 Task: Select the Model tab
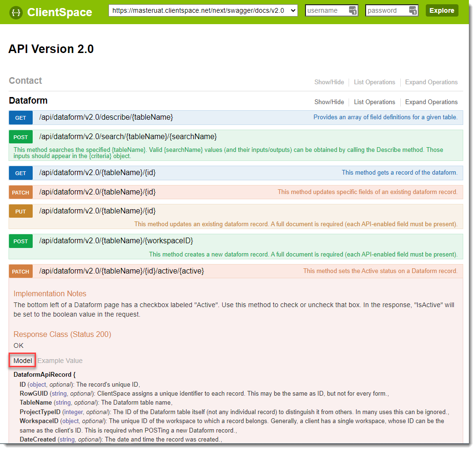(22, 361)
